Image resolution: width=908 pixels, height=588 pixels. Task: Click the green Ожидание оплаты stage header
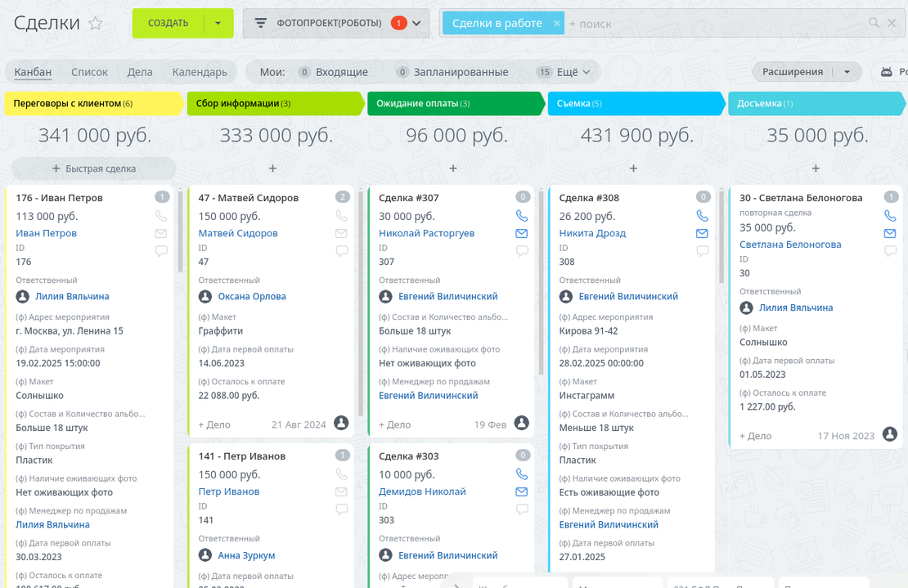tap(456, 104)
